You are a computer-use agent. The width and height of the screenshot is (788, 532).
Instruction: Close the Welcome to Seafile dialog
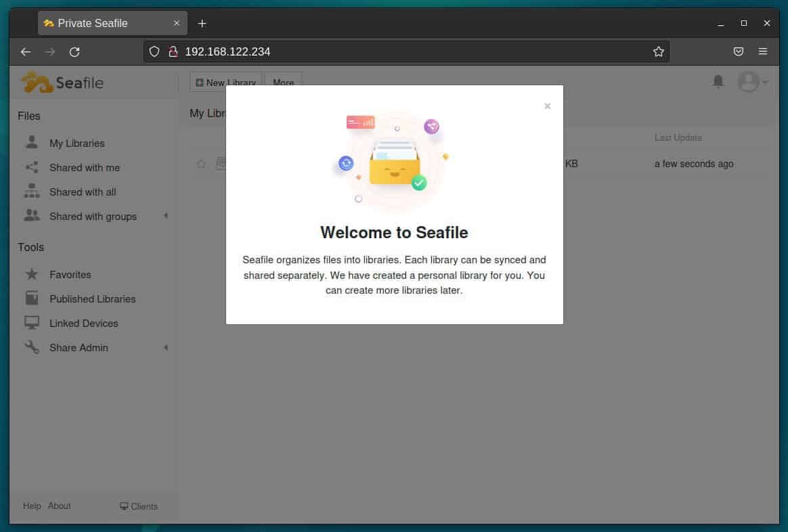[547, 106]
